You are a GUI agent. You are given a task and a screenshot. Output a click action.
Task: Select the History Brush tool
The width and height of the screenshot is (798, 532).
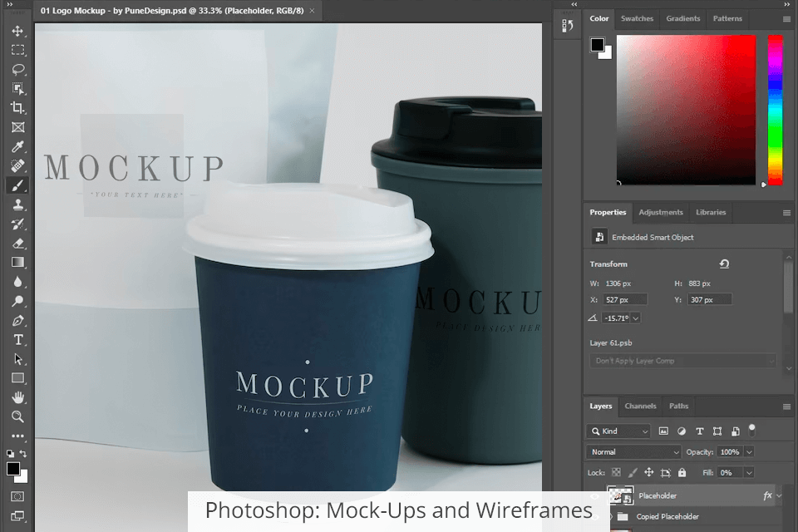tap(17, 224)
